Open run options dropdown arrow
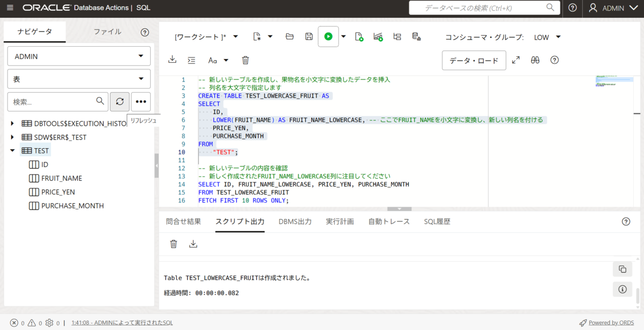This screenshot has height=330, width=644. pos(343,36)
